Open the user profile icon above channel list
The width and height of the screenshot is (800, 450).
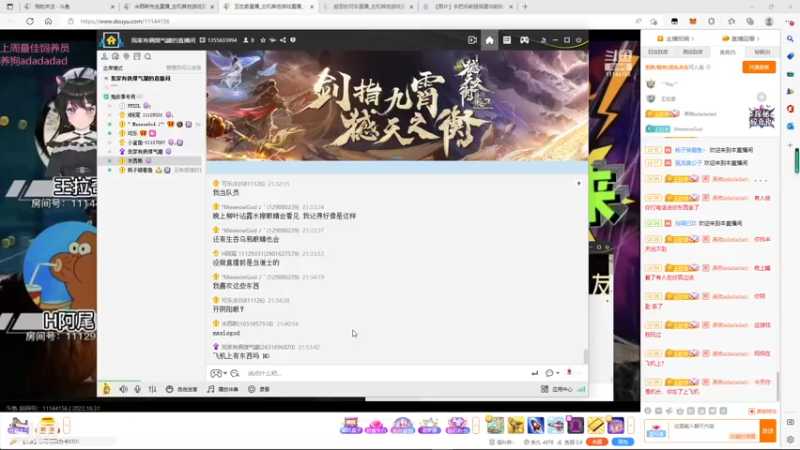(x=105, y=57)
